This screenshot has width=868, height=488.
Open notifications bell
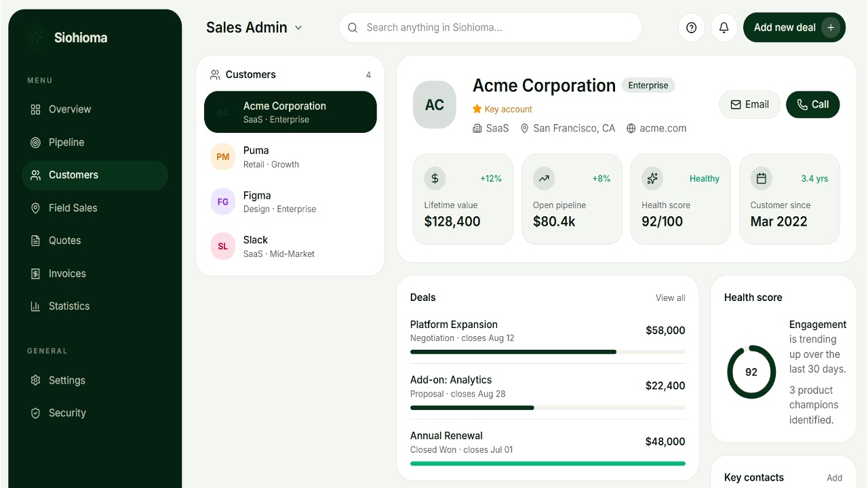click(x=724, y=28)
